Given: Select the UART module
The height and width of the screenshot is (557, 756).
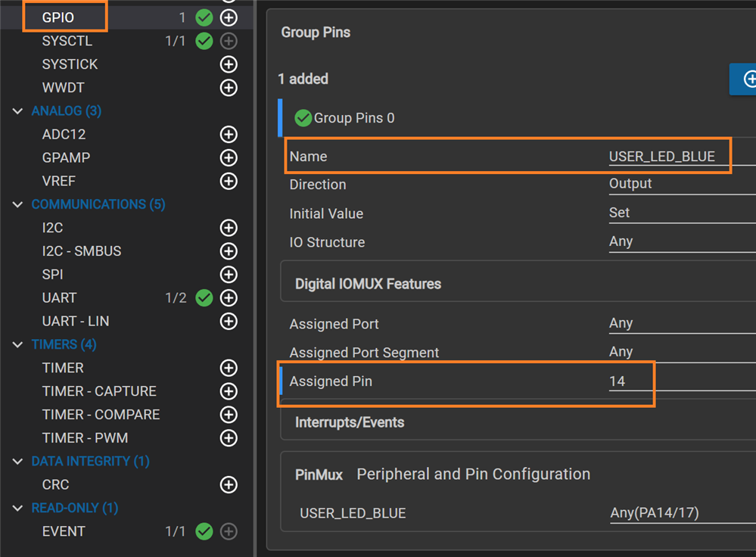Looking at the screenshot, I should [59, 298].
